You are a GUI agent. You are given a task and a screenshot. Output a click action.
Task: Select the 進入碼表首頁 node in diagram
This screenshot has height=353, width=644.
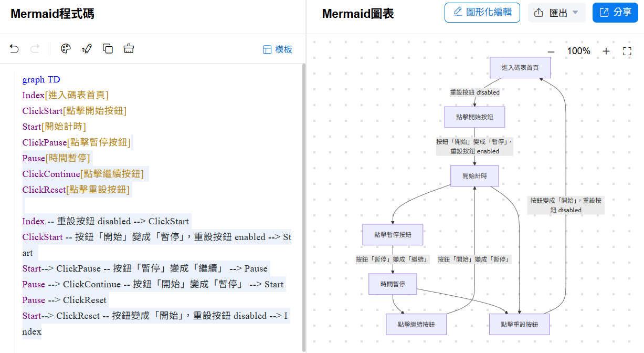(520, 68)
